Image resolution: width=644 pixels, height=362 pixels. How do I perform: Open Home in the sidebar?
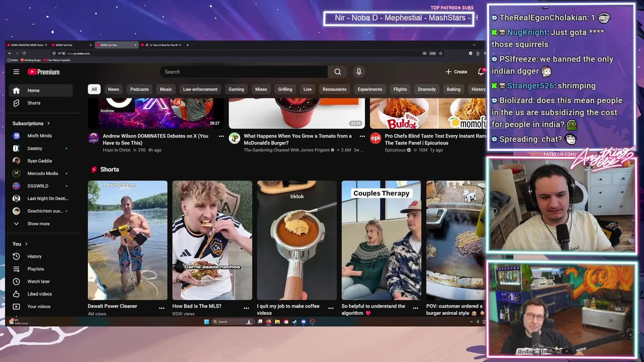point(41,90)
